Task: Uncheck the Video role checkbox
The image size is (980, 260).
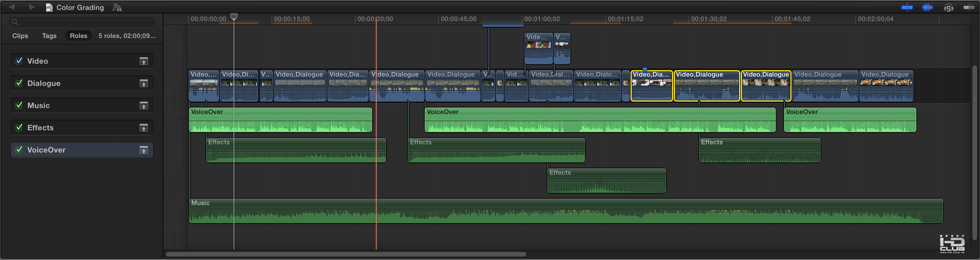Action: pos(19,61)
